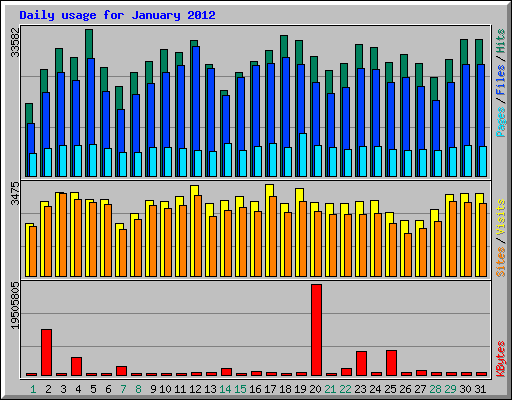Click day label 16 on the x-axis
The height and width of the screenshot is (400, 512).
[x=255, y=389]
